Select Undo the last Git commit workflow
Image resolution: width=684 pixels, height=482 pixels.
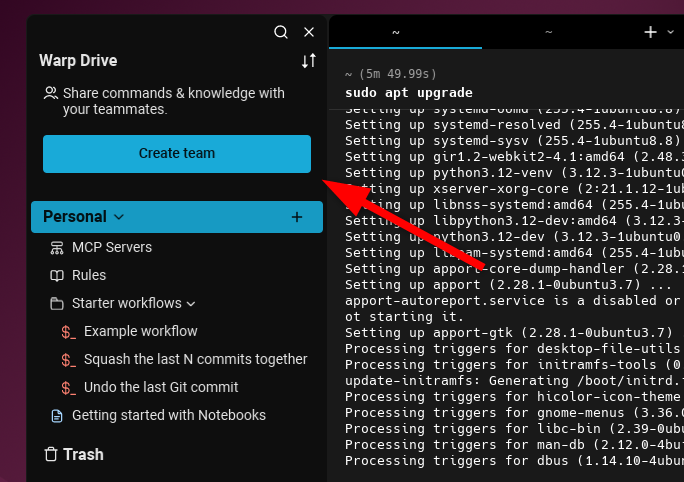tap(160, 387)
